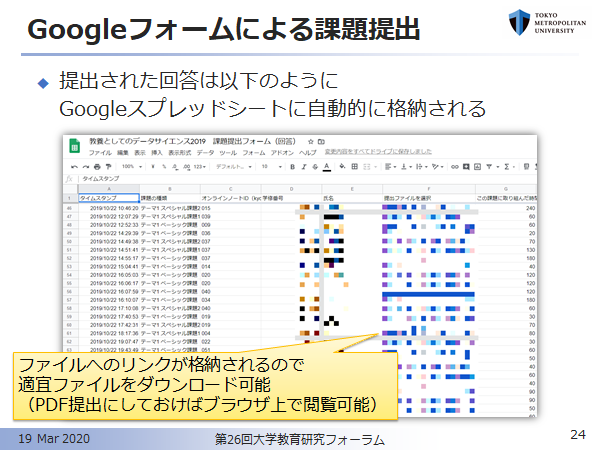This screenshot has height=450, width=600.
Task: Click the solid blue link cell in row 56
Action: click(428, 294)
